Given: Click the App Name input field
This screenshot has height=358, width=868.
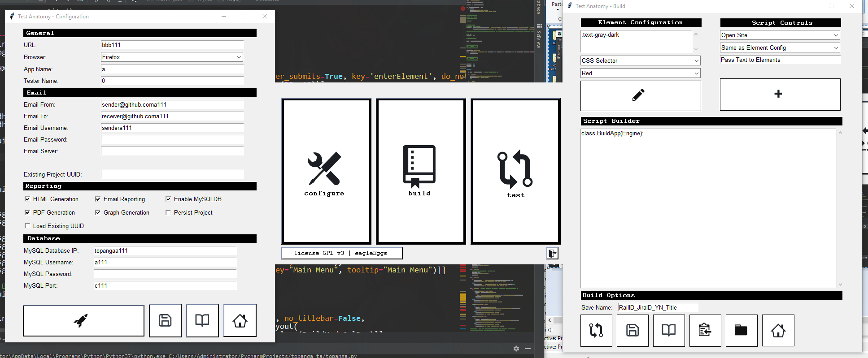Looking at the screenshot, I should point(172,69).
